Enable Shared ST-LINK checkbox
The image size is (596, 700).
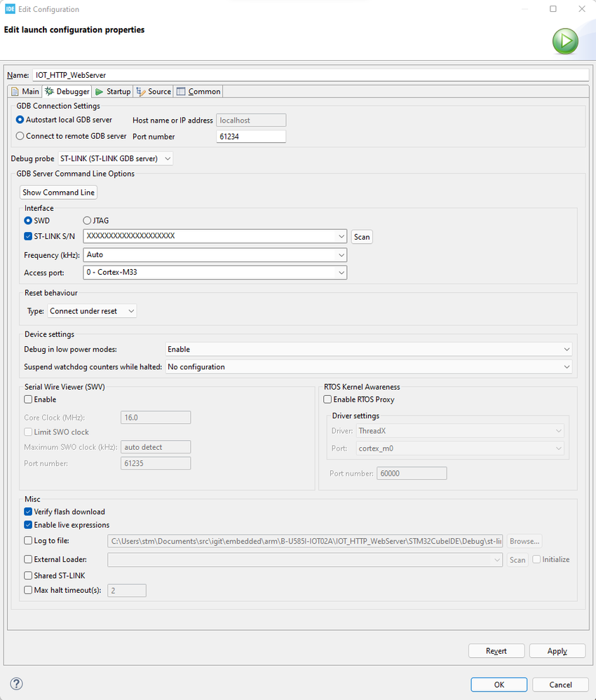pos(28,575)
